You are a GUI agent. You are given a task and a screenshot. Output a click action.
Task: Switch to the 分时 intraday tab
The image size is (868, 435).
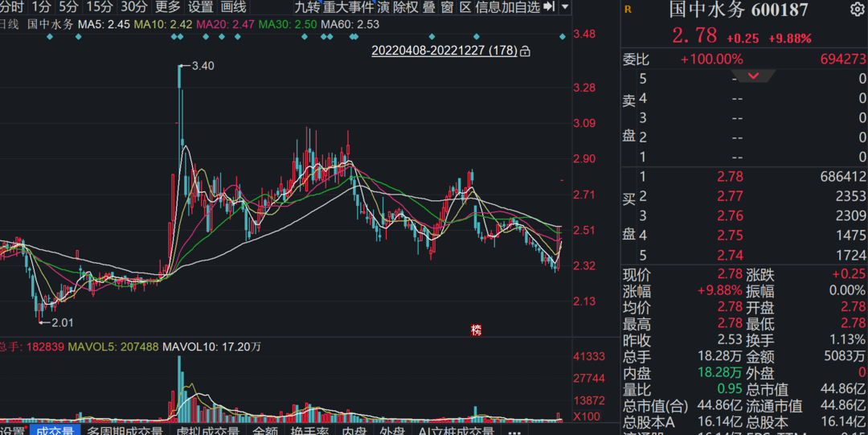12,6
